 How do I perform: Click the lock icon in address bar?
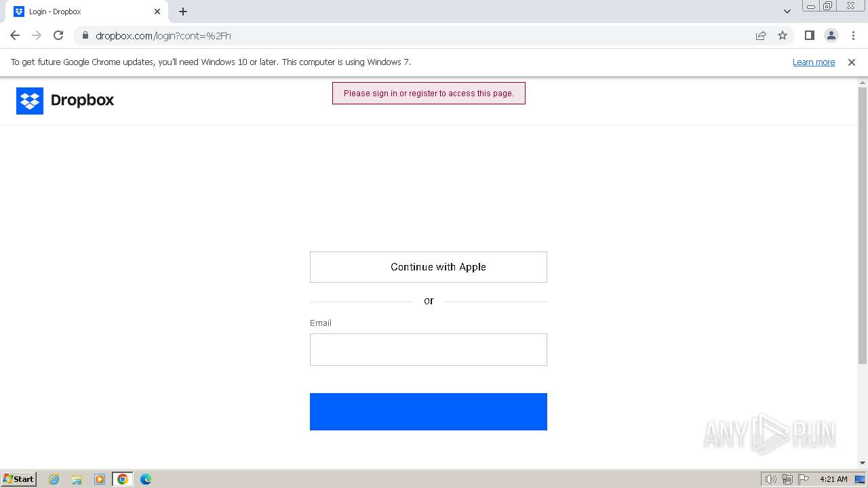pyautogui.click(x=85, y=35)
